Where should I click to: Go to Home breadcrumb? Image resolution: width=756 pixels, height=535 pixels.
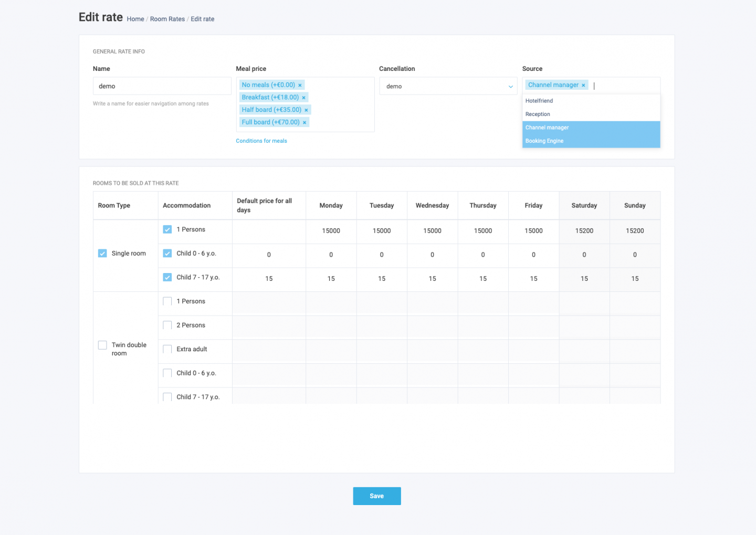(135, 19)
